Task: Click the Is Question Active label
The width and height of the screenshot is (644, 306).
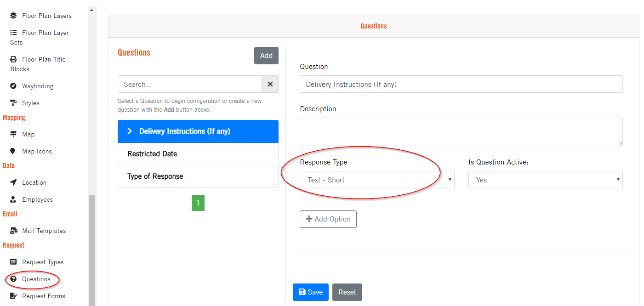Action: (498, 162)
